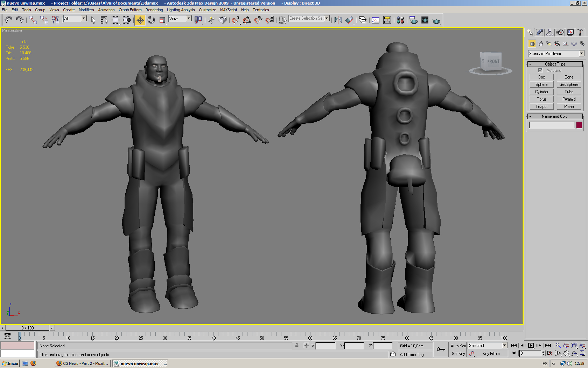
Task: Open the selection filter All dropdown
Action: 75,19
